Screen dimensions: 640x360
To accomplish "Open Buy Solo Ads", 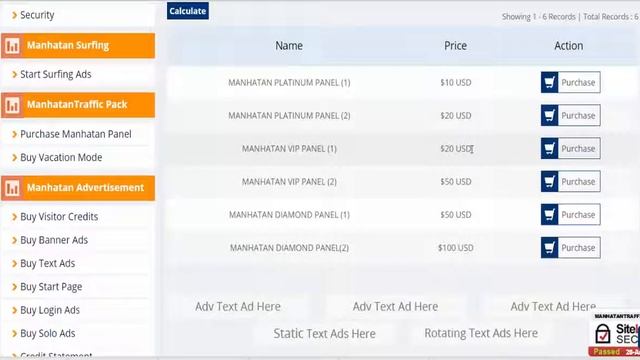I will [x=48, y=333].
